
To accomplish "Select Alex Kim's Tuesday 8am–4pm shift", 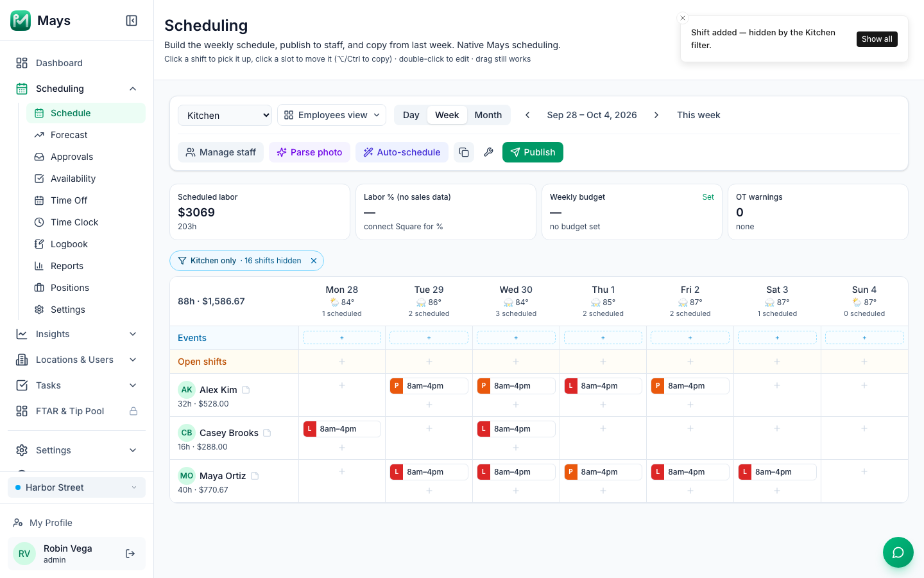I will pos(429,386).
